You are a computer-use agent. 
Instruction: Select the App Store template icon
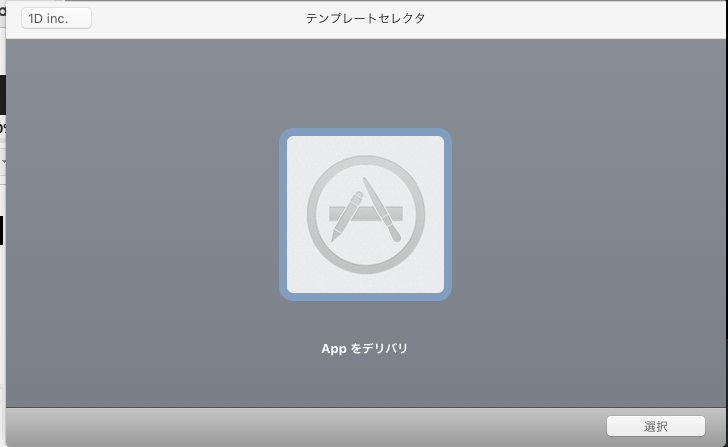click(365, 214)
